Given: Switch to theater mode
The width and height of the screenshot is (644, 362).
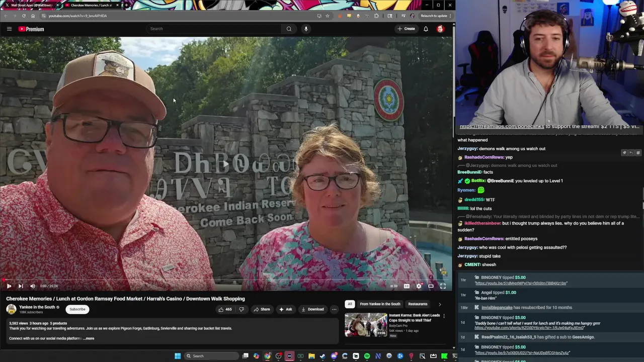Looking at the screenshot, I should pyautogui.click(x=431, y=286).
